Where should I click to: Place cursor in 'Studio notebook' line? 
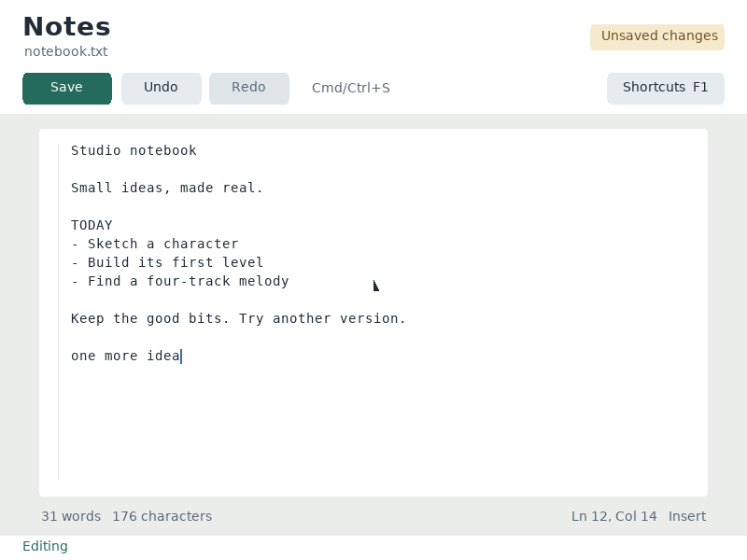pyautogui.click(x=134, y=150)
